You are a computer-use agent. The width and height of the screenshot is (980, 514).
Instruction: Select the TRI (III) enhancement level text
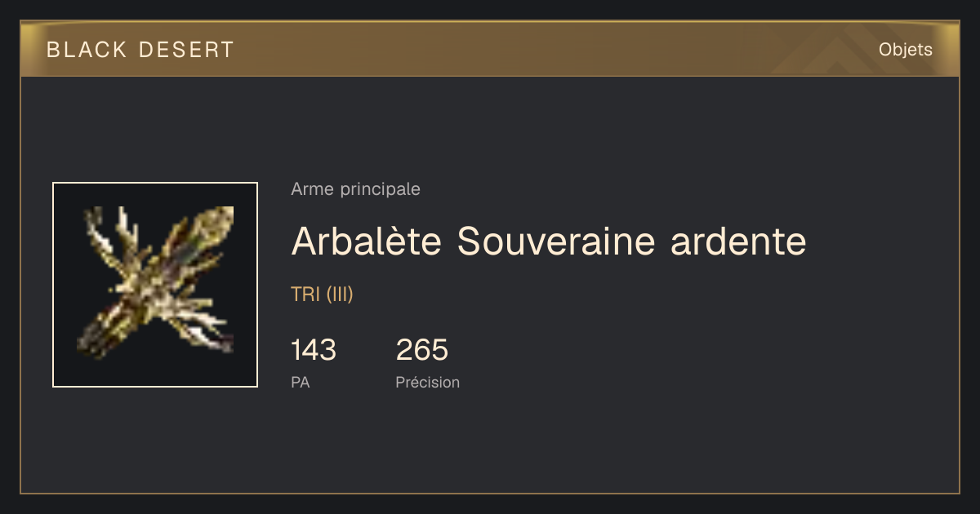click(322, 295)
